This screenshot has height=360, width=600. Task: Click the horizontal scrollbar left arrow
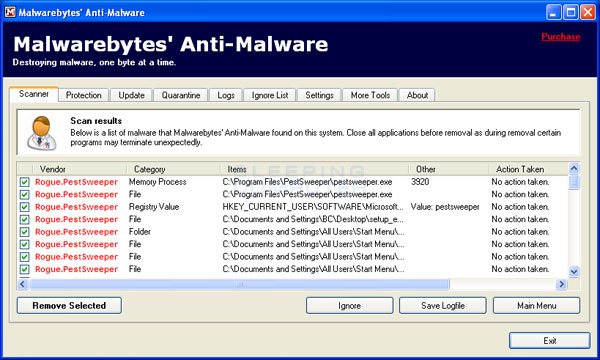click(x=23, y=284)
